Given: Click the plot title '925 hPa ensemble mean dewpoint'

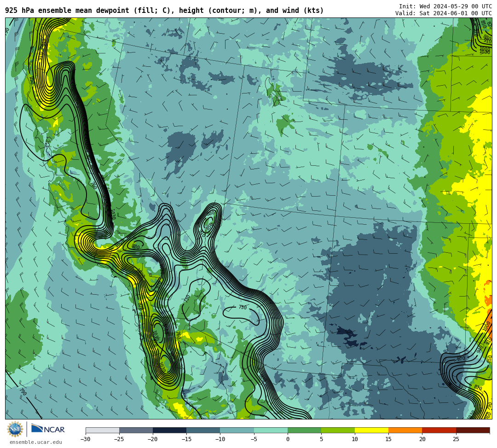Looking at the screenshot, I should point(164,11).
